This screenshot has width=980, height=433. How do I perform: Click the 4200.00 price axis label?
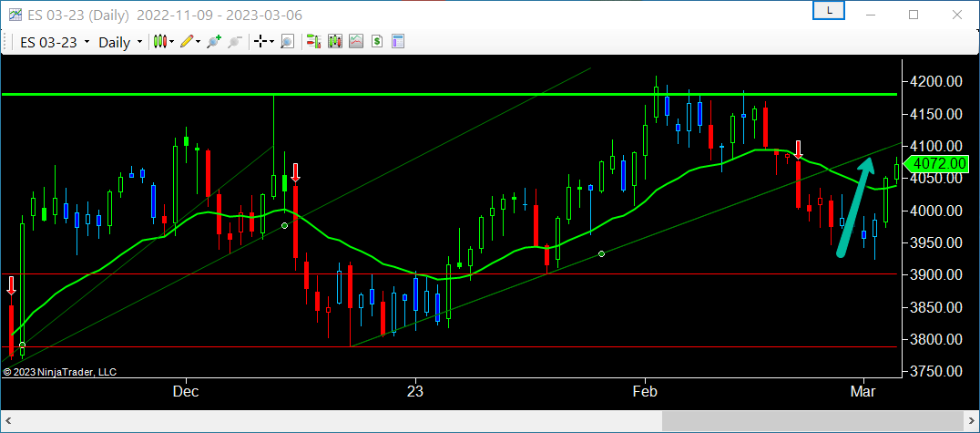click(935, 82)
